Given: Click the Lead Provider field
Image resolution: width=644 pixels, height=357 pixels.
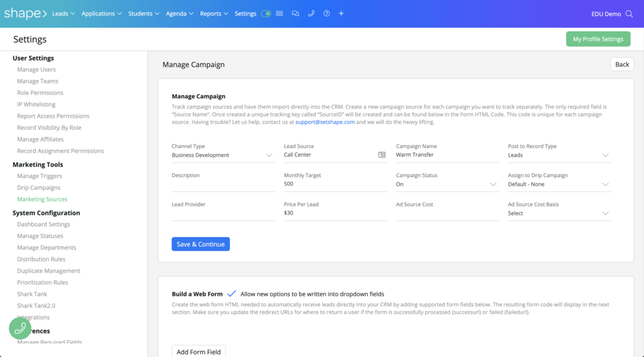Looking at the screenshot, I should coord(223,213).
